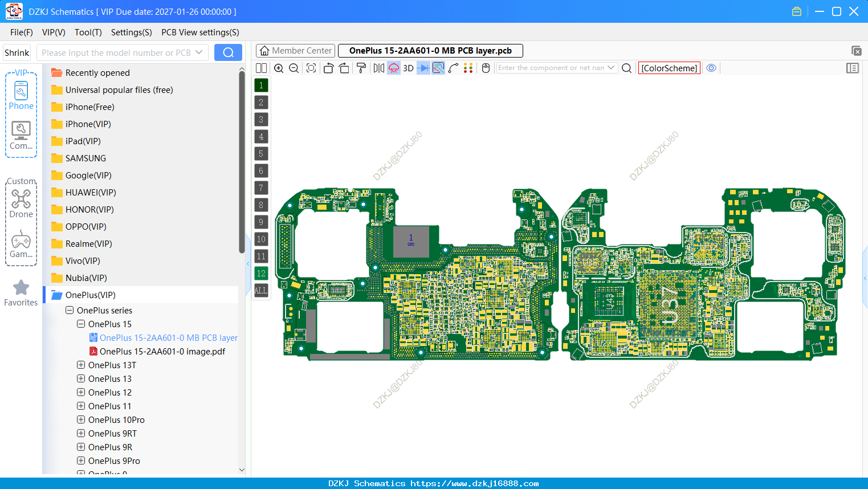Fit the PCB view to screen
The image size is (868, 489).
tap(311, 68)
